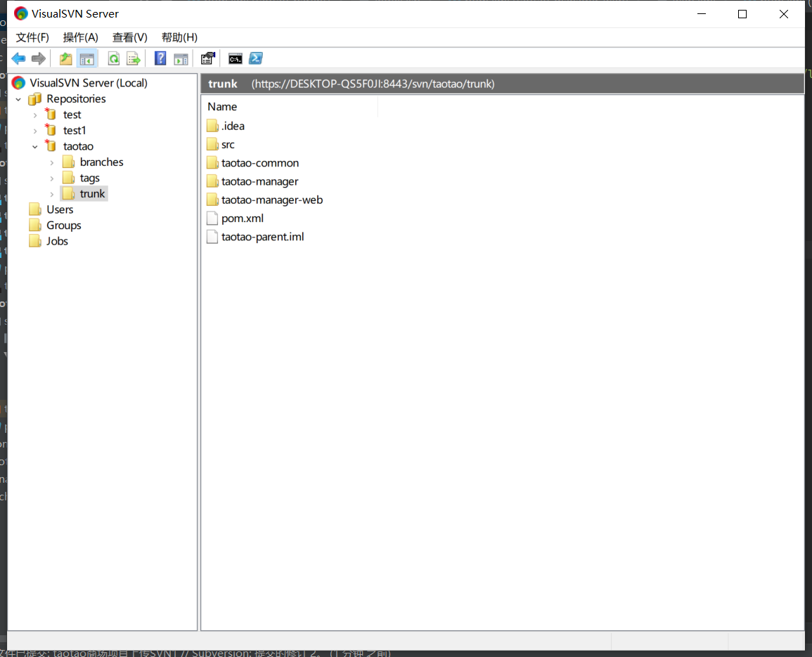Collapse the Repositories node
This screenshot has height=657, width=812.
pos(19,99)
